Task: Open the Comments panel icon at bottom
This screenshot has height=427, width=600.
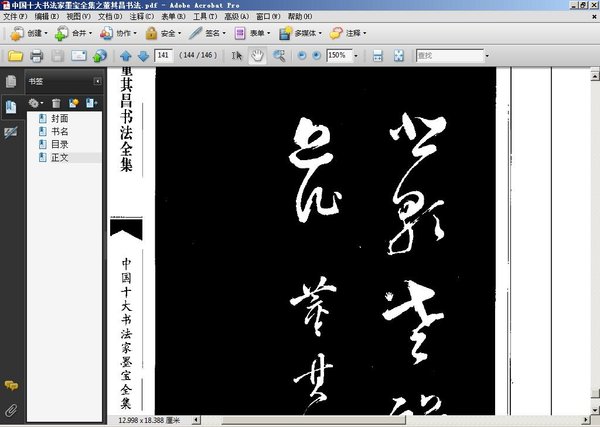Action: point(11,385)
